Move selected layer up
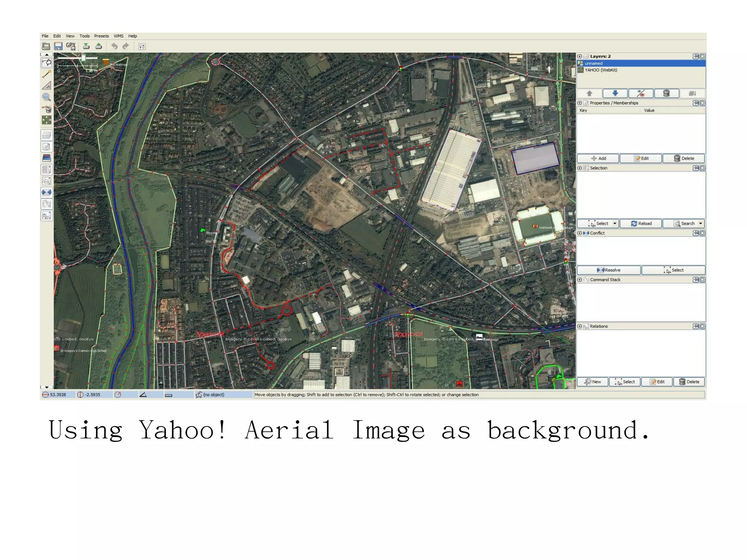The width and height of the screenshot is (747, 560). pos(589,93)
